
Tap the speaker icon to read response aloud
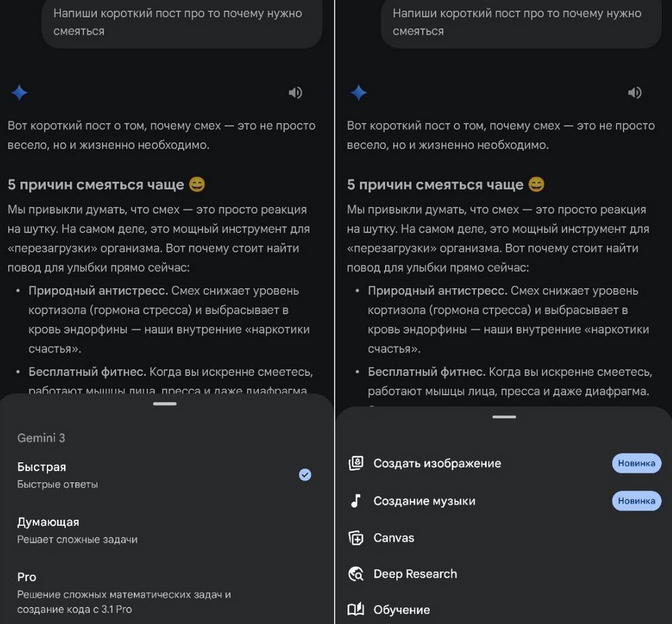coord(296,92)
